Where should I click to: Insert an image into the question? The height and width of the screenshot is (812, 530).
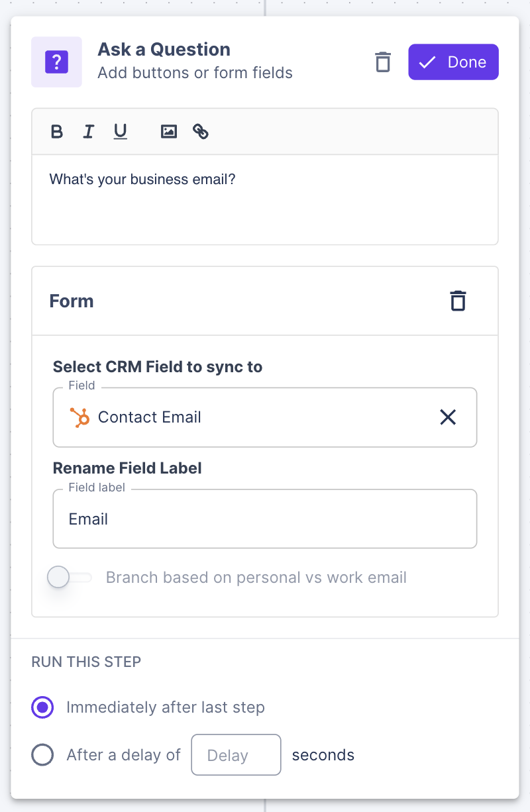pyautogui.click(x=169, y=132)
